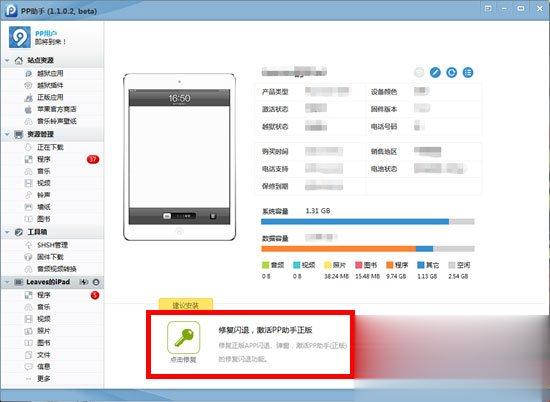Click the orange 程序 legend swatch
550x402 pixels.
pyautogui.click(x=390, y=265)
